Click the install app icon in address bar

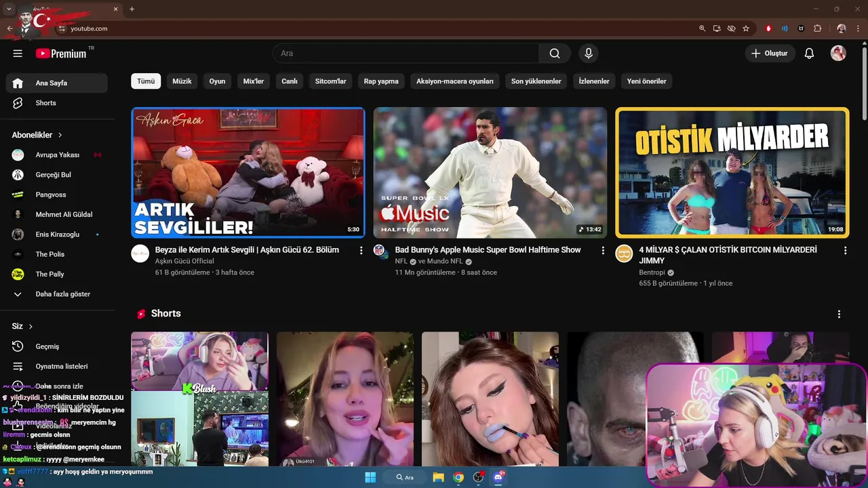[717, 28]
